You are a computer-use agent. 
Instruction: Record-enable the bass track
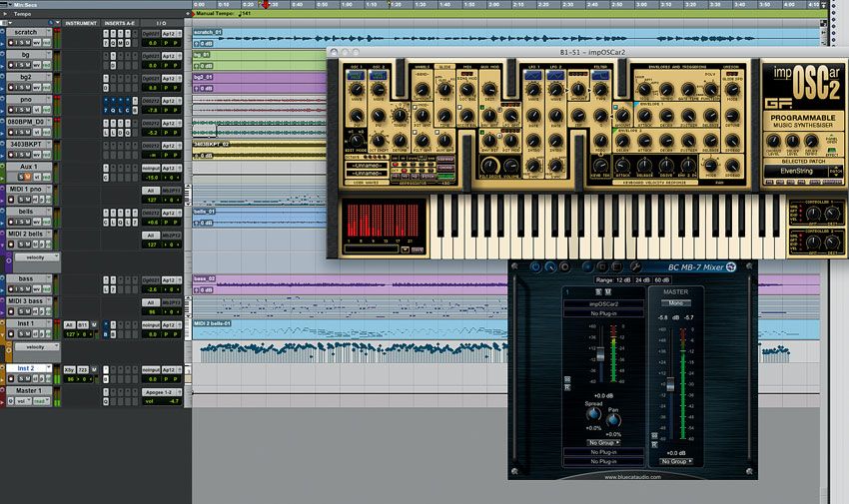tap(10, 288)
